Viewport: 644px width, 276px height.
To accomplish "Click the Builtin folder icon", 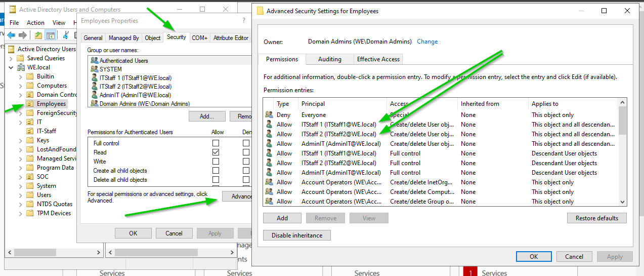I will tap(31, 76).
